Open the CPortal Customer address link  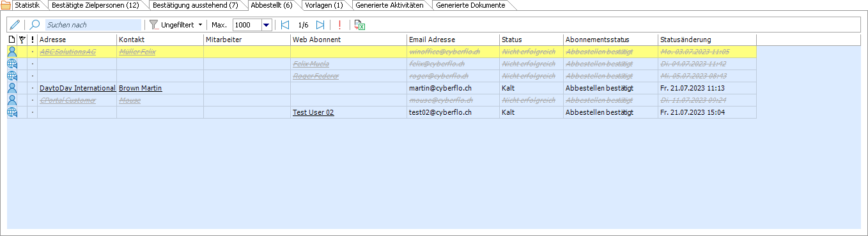(x=68, y=100)
